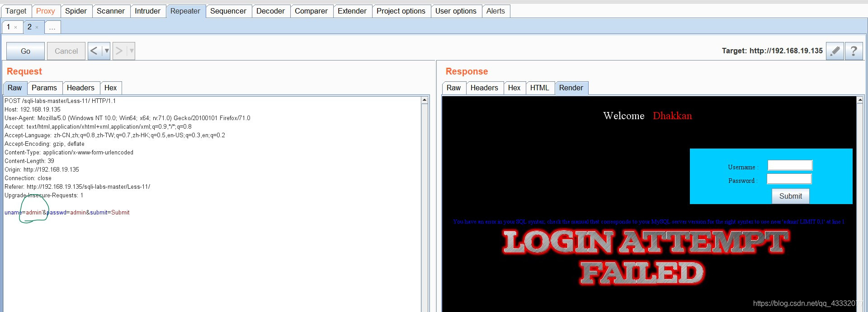Switch to Request Params tab
868x312 pixels.
coord(44,88)
